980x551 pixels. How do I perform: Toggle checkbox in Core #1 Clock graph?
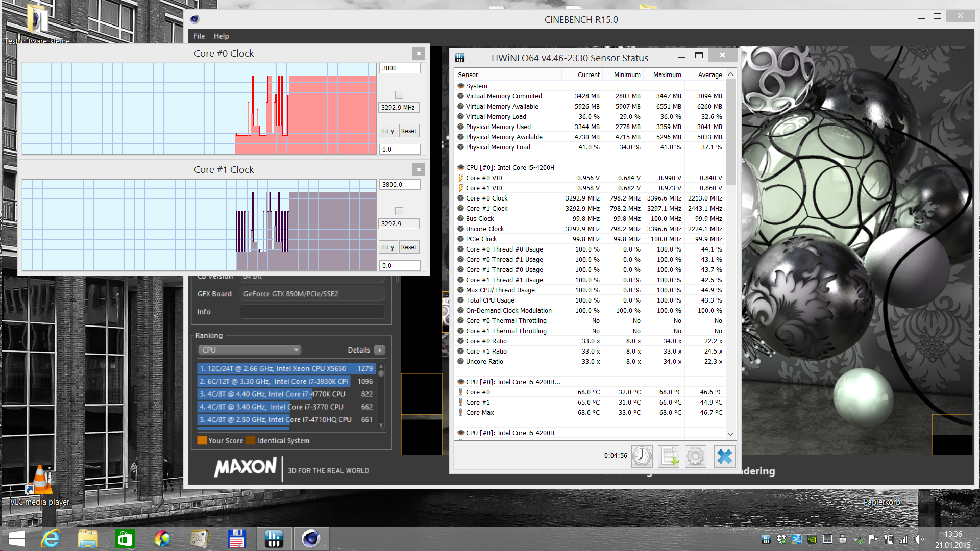point(399,211)
